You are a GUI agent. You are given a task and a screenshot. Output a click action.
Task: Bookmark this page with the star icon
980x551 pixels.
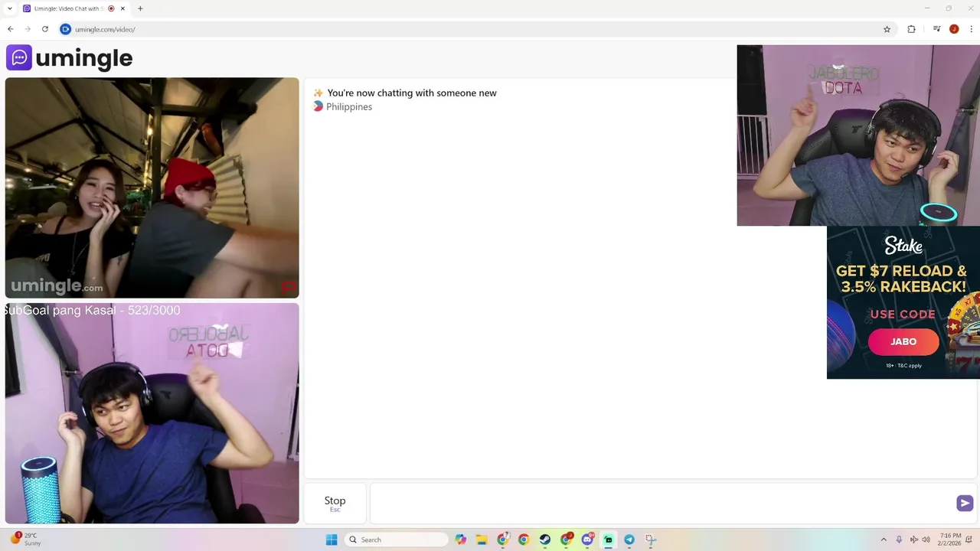click(887, 29)
